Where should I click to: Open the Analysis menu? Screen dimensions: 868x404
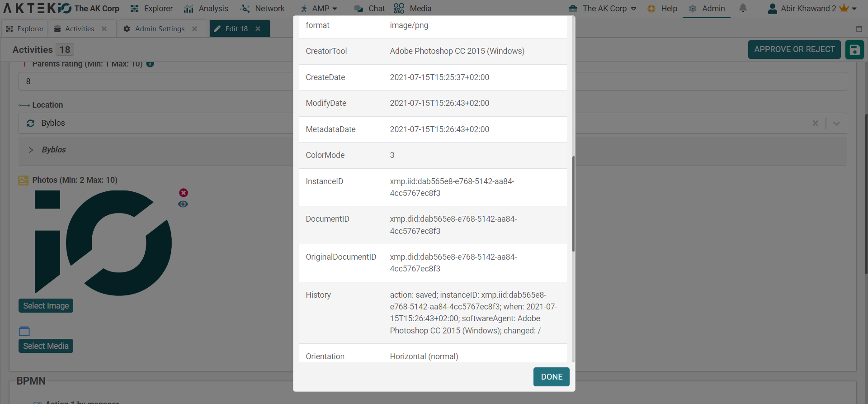click(206, 9)
